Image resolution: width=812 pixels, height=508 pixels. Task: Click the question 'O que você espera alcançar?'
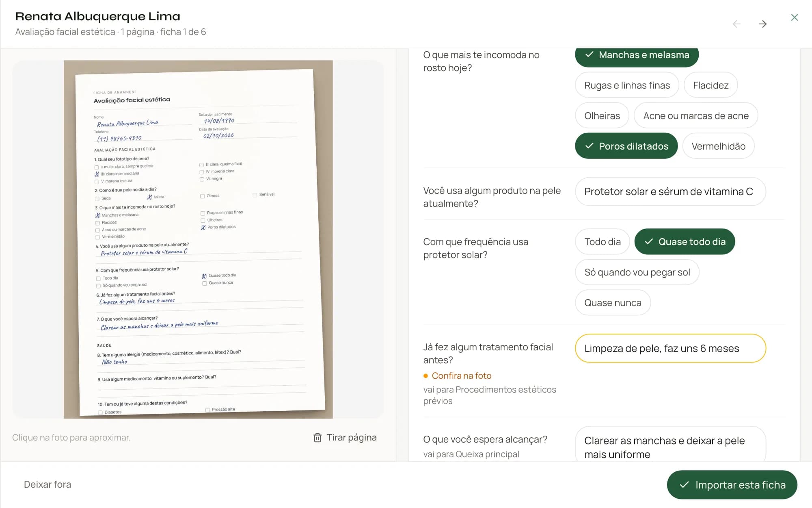click(x=485, y=439)
